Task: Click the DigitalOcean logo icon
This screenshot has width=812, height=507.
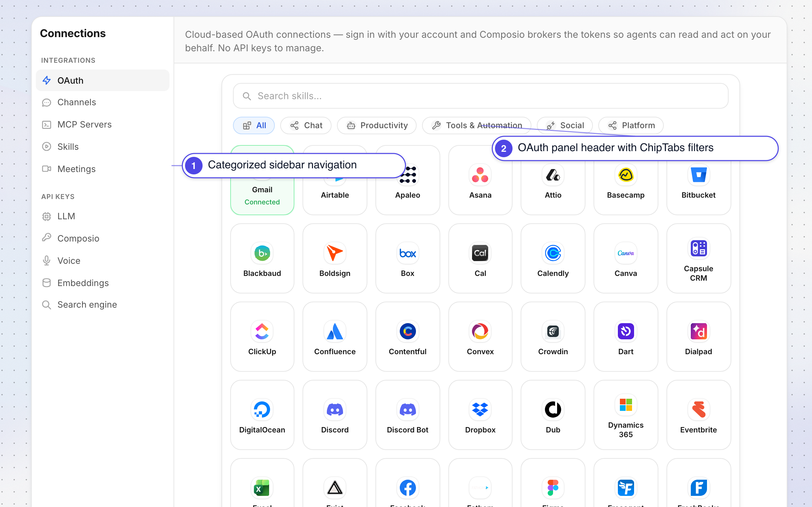Action: coord(262,410)
